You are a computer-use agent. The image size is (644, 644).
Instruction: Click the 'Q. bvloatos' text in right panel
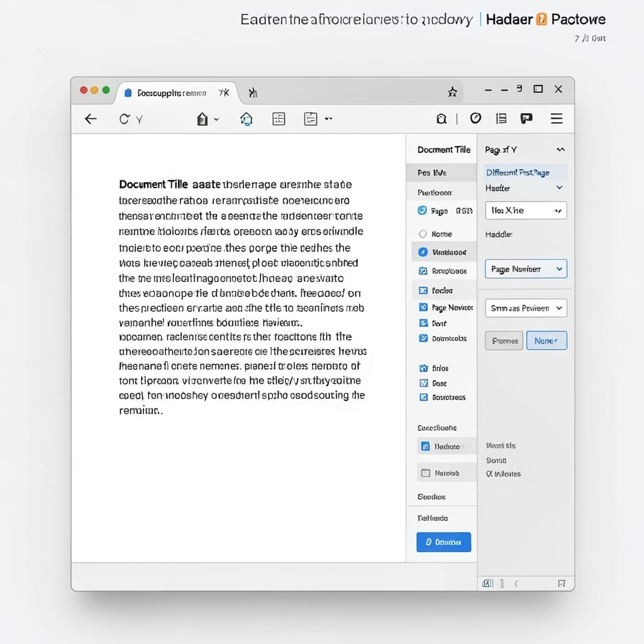[503, 474]
